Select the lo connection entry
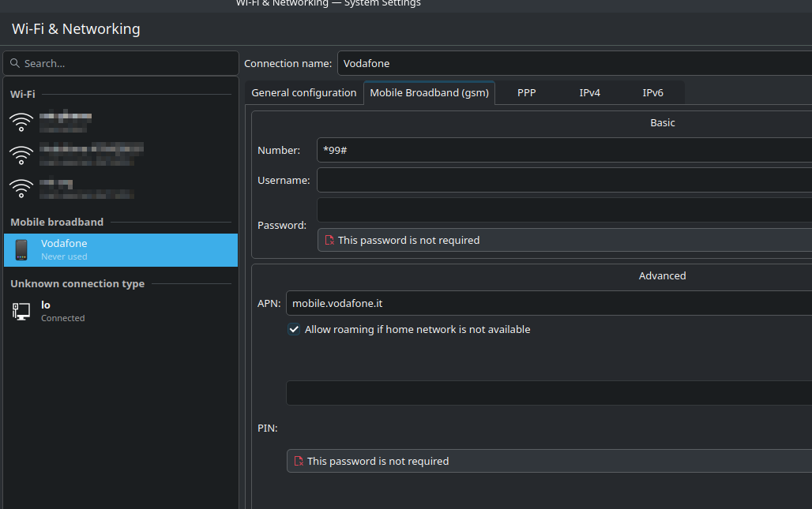812x509 pixels. click(x=121, y=312)
